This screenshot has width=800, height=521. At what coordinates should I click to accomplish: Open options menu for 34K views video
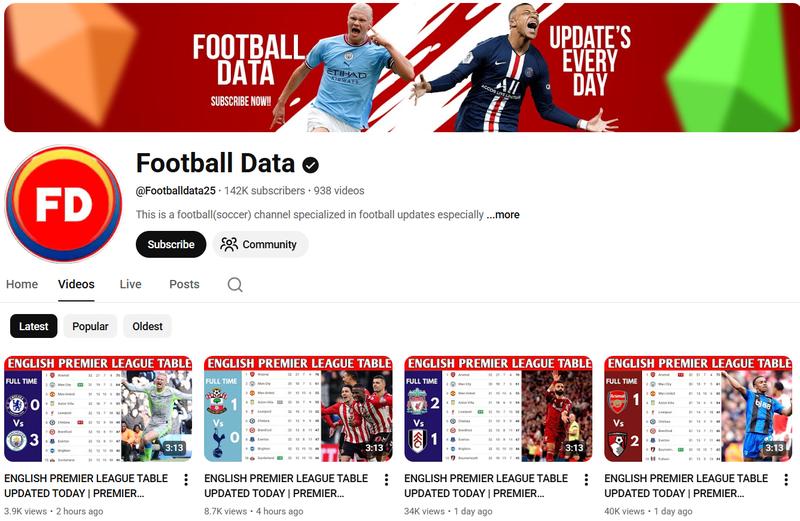click(x=586, y=479)
